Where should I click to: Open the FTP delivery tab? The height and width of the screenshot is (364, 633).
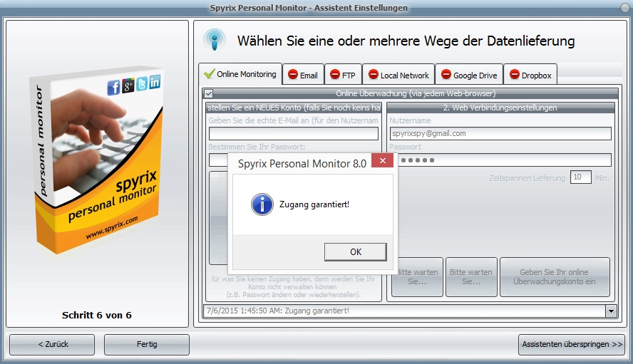click(343, 75)
